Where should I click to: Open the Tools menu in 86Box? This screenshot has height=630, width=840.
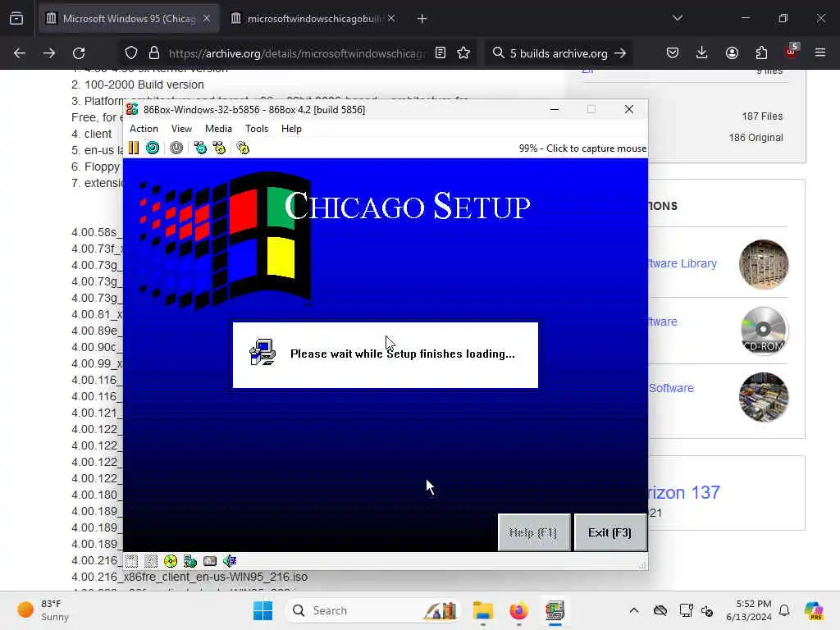pos(257,129)
